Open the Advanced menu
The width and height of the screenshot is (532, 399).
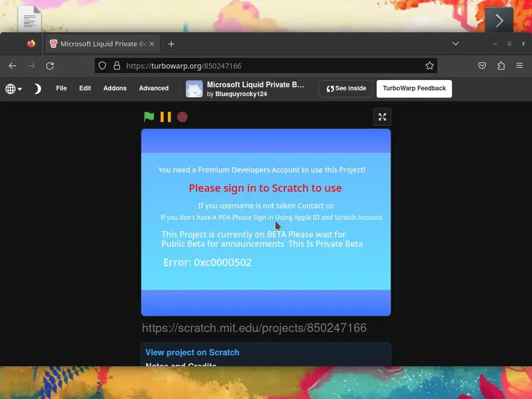tap(154, 88)
